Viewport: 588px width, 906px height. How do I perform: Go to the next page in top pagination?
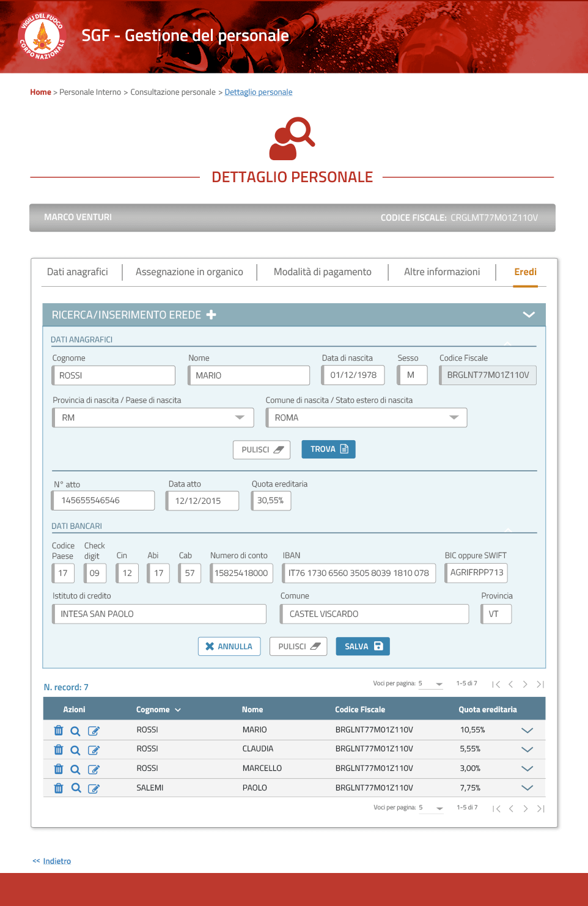pos(525,684)
